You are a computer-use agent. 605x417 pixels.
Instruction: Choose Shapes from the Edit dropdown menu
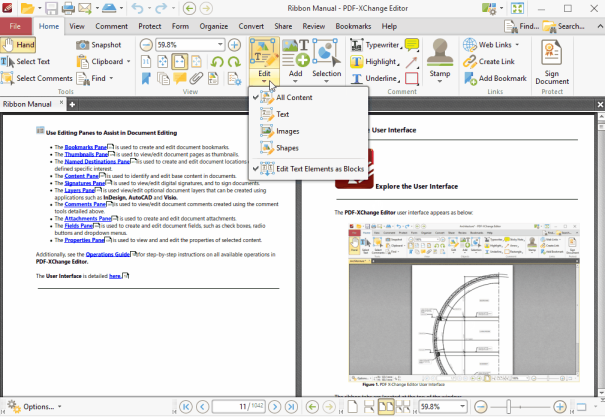(309, 148)
